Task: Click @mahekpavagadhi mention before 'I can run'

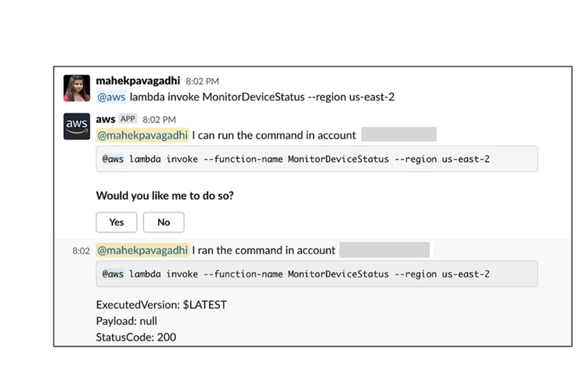Action: tap(142, 135)
